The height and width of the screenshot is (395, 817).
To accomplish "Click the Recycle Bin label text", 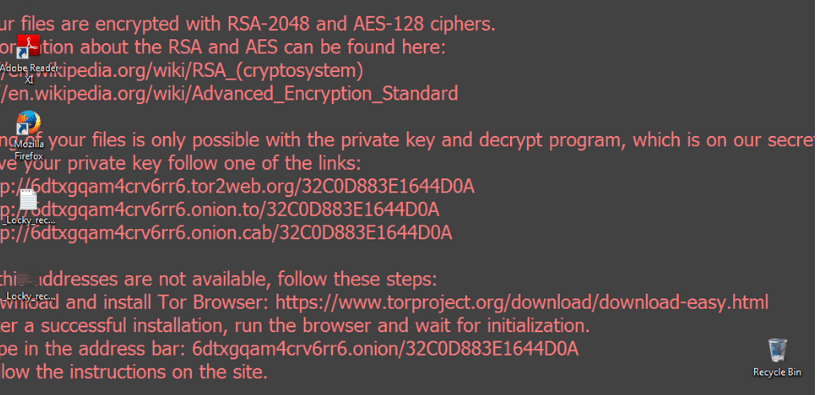I will (x=777, y=372).
